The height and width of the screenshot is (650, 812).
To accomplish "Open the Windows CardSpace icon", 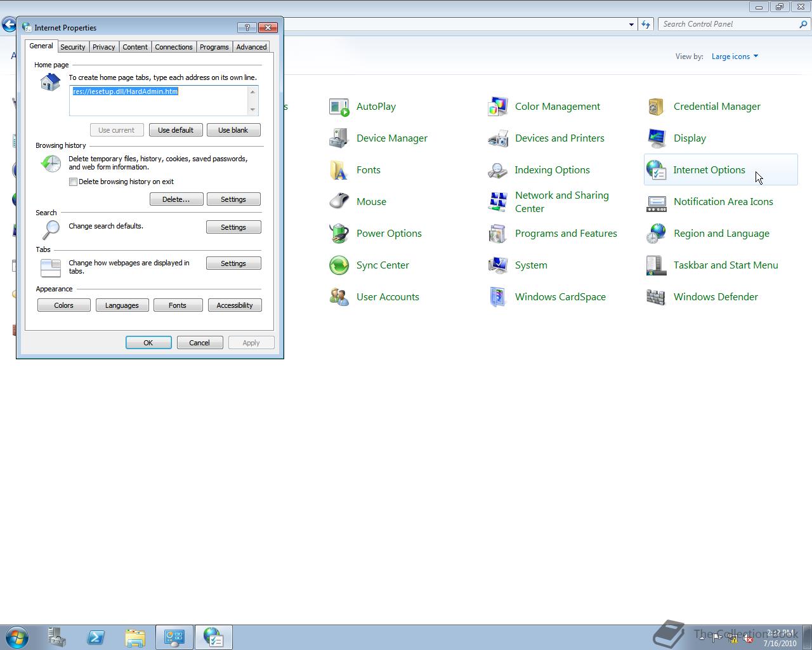I will pyautogui.click(x=498, y=297).
